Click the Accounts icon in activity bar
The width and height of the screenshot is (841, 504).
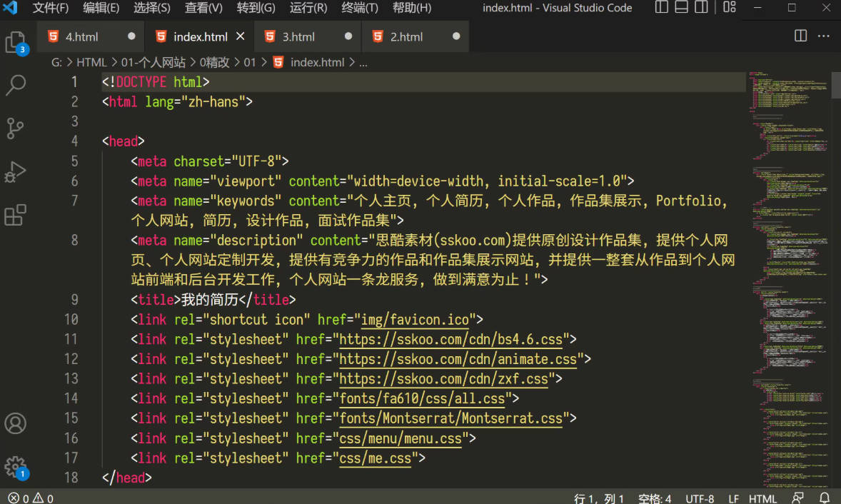tap(16, 423)
